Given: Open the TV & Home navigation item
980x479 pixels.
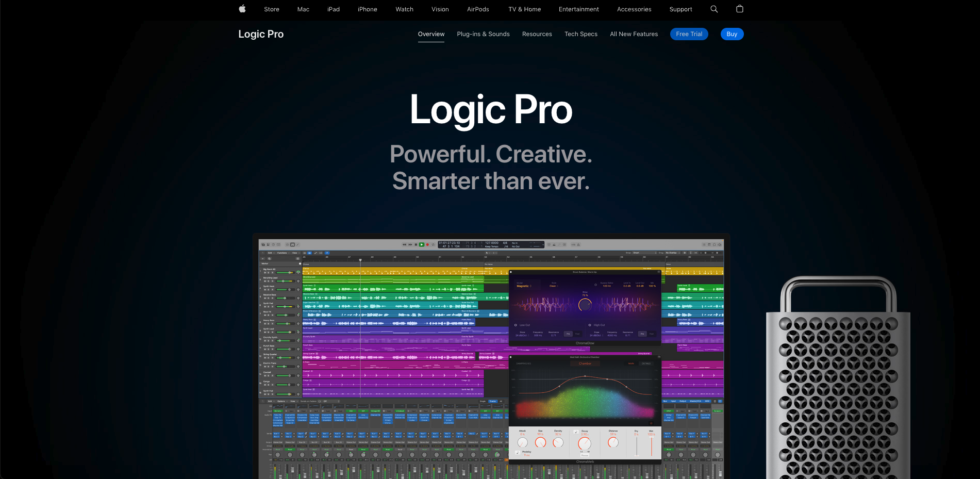Looking at the screenshot, I should (x=525, y=9).
